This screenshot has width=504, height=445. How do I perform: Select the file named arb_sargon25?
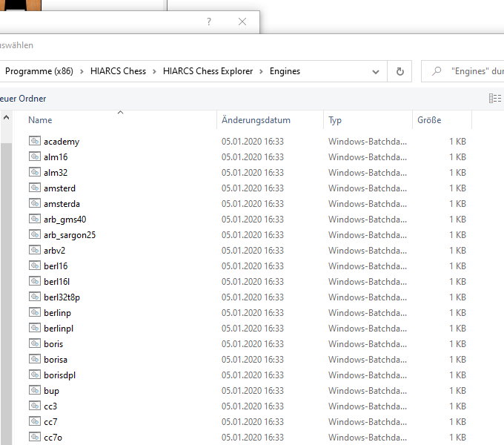point(70,235)
